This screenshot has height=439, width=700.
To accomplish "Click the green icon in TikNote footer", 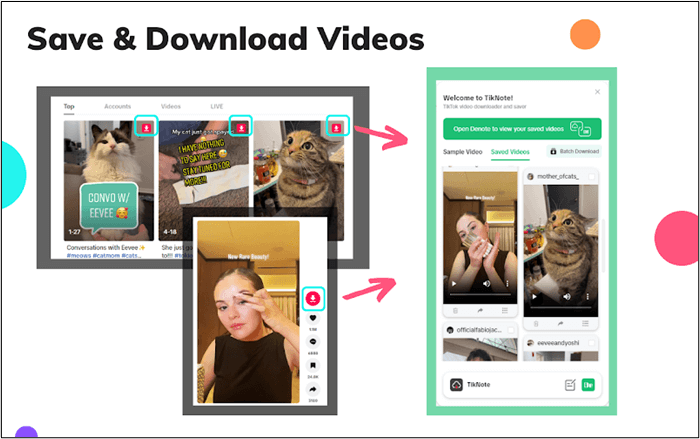I will [x=589, y=385].
